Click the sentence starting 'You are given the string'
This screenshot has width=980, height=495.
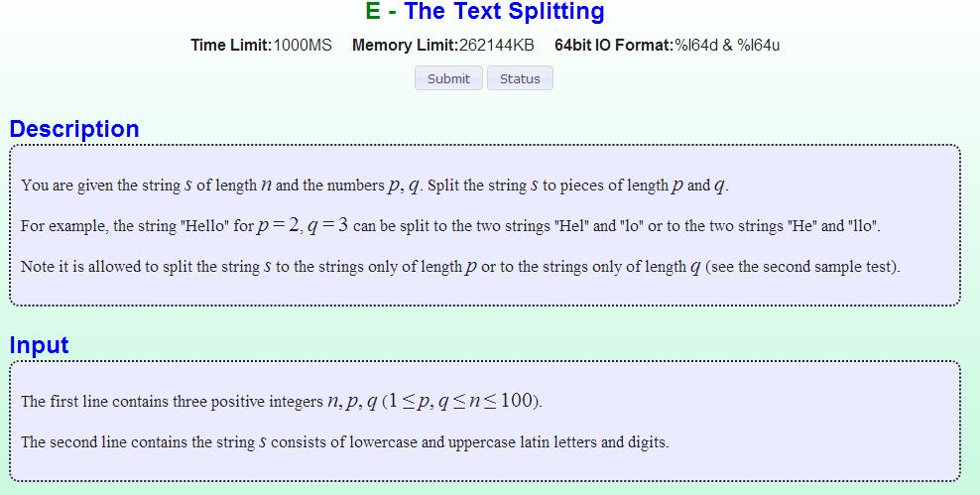pyautogui.click(x=374, y=186)
